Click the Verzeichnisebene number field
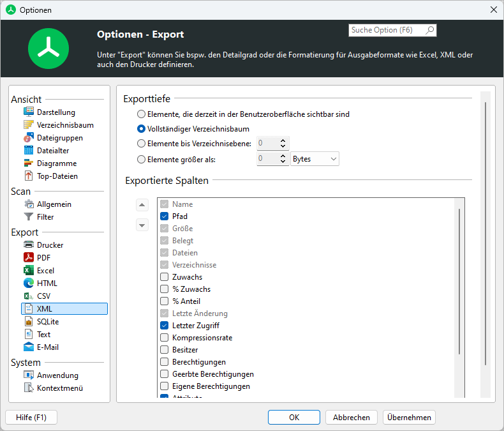Image resolution: width=504 pixels, height=431 pixels. 268,143
